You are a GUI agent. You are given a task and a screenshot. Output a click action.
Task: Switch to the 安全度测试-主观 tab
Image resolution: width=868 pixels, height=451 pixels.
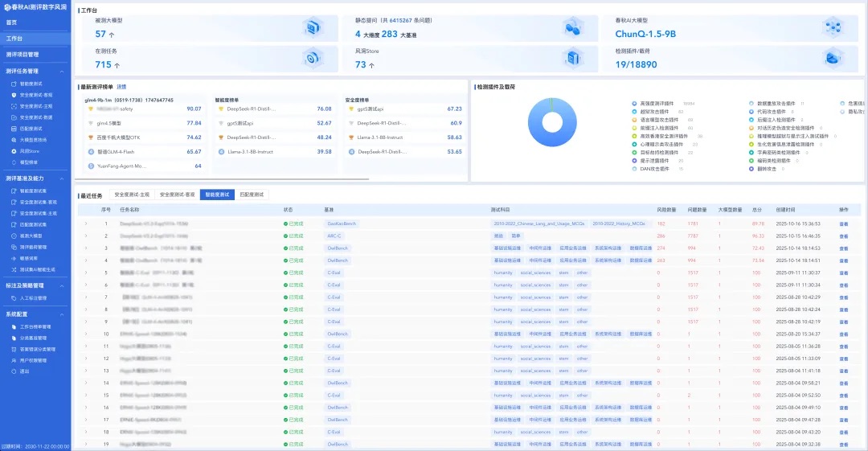(x=131, y=195)
